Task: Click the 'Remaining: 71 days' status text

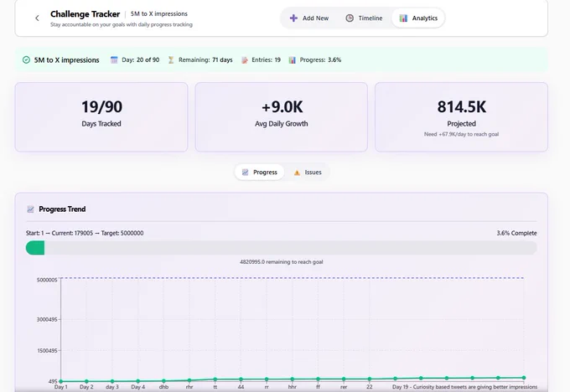Action: coord(205,60)
